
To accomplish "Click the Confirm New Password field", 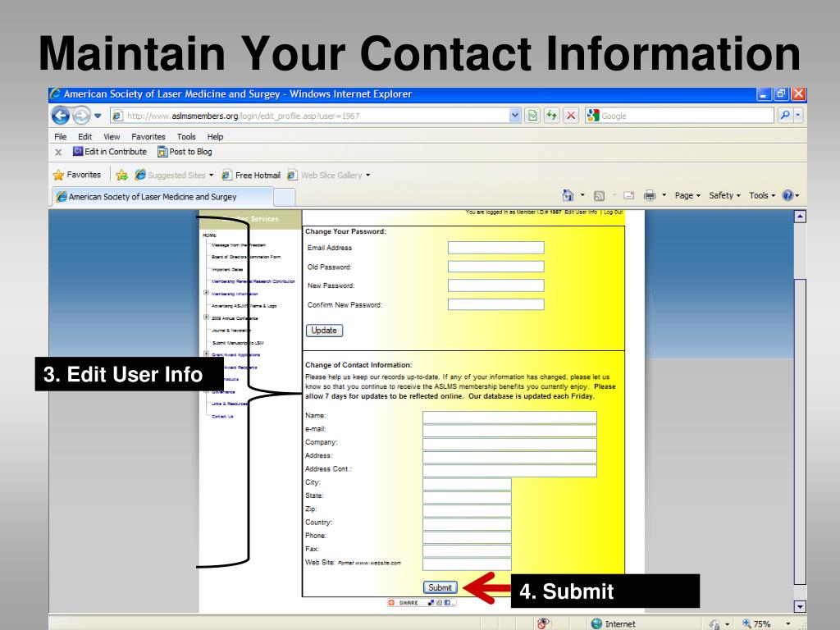I will point(496,304).
